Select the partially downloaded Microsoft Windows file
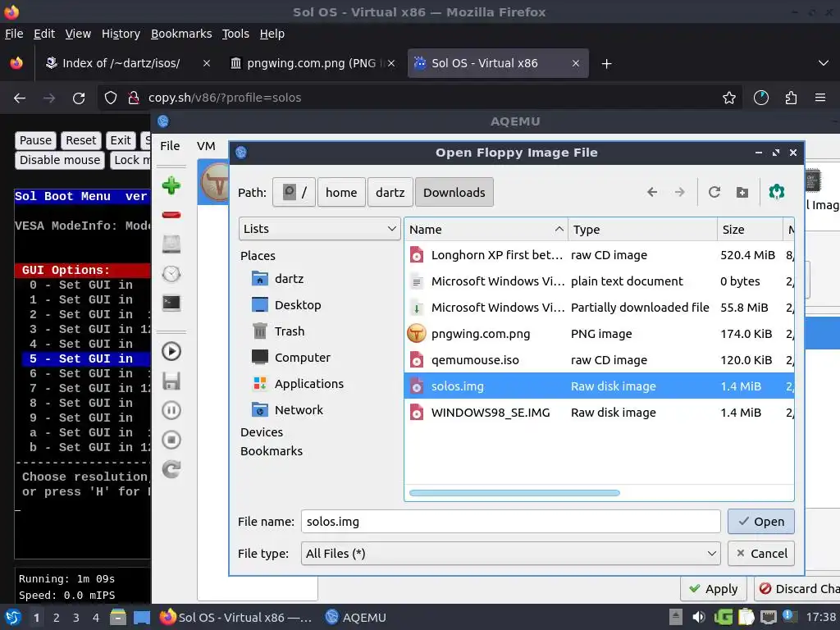The width and height of the screenshot is (840, 630). 599,308
